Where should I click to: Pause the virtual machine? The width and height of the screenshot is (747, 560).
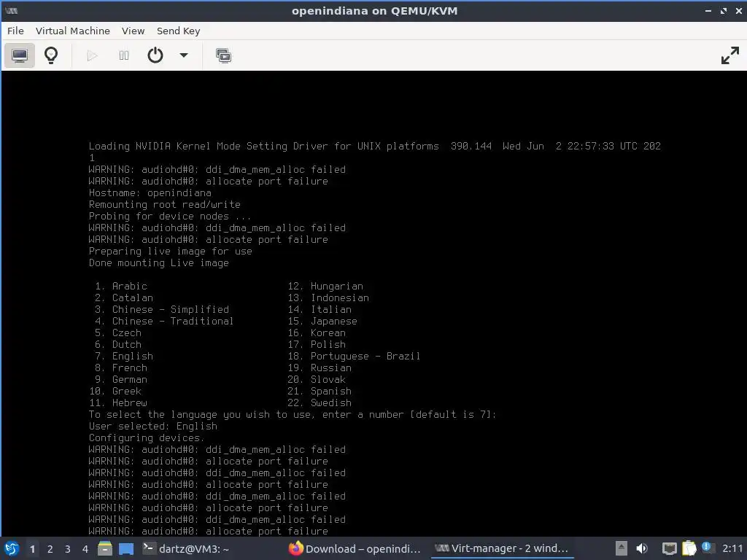pos(124,55)
